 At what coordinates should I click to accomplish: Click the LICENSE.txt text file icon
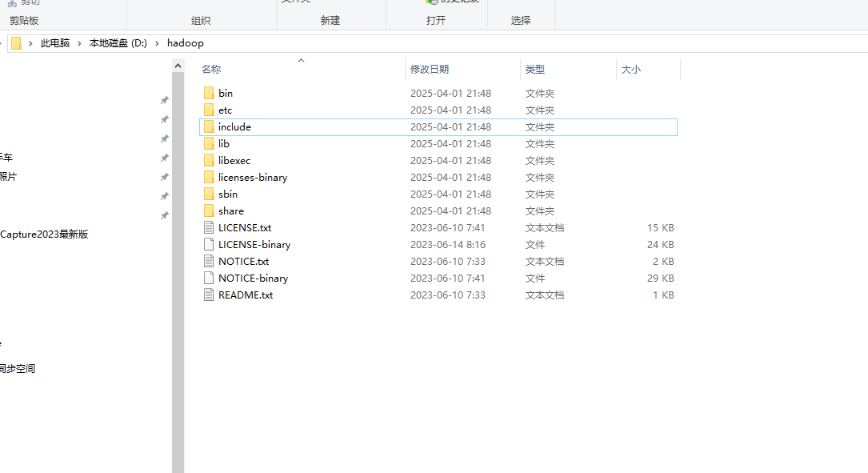(209, 227)
